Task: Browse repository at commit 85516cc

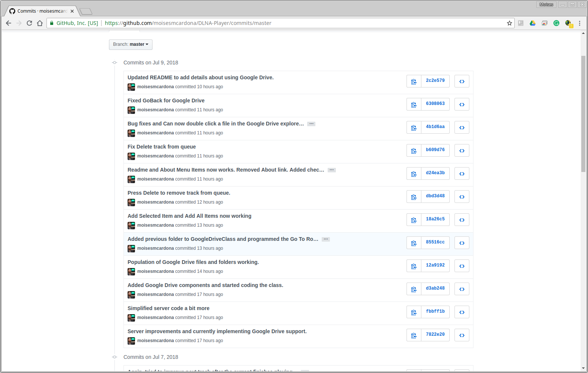Action: (x=462, y=243)
